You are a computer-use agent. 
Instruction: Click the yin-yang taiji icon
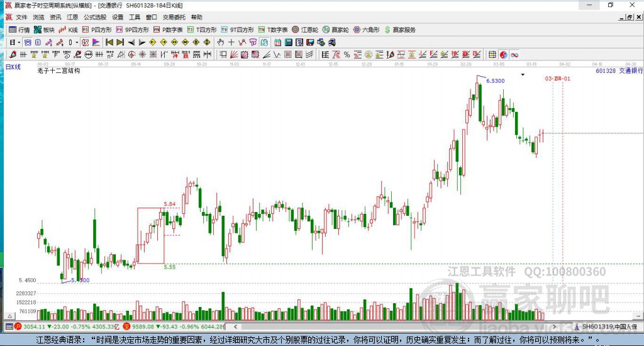[504, 55]
